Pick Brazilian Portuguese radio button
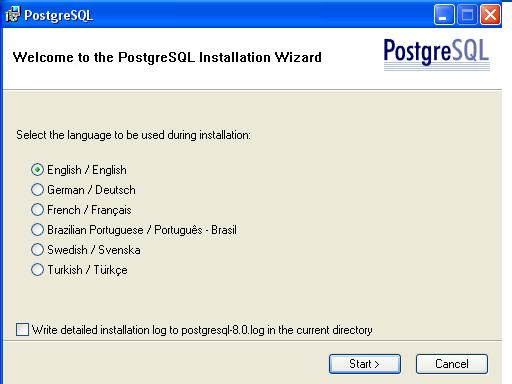The width and height of the screenshot is (512, 384). [x=37, y=230]
